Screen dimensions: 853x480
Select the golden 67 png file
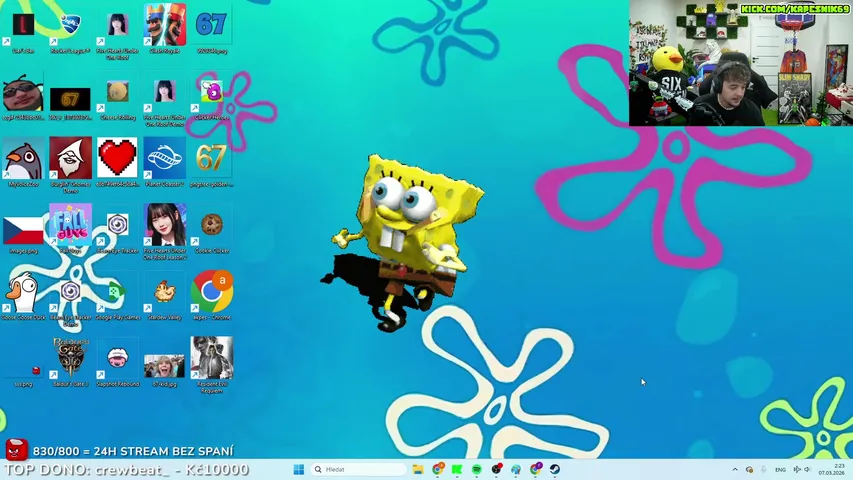(212, 163)
